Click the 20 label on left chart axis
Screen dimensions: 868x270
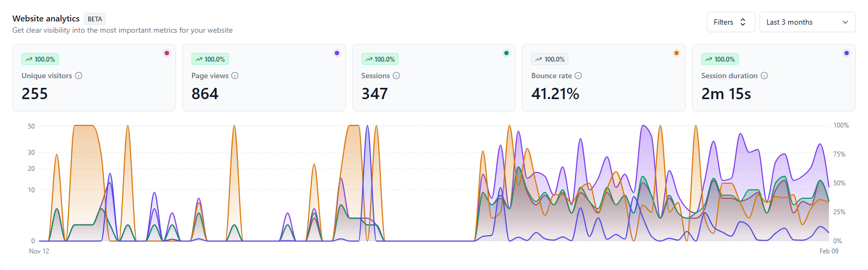(x=32, y=169)
